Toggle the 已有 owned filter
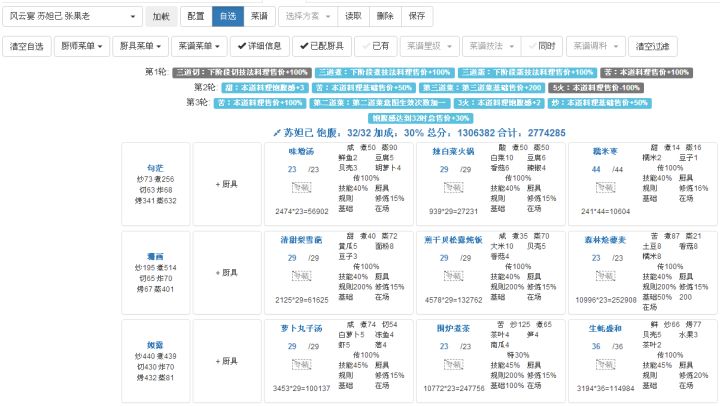 376,46
